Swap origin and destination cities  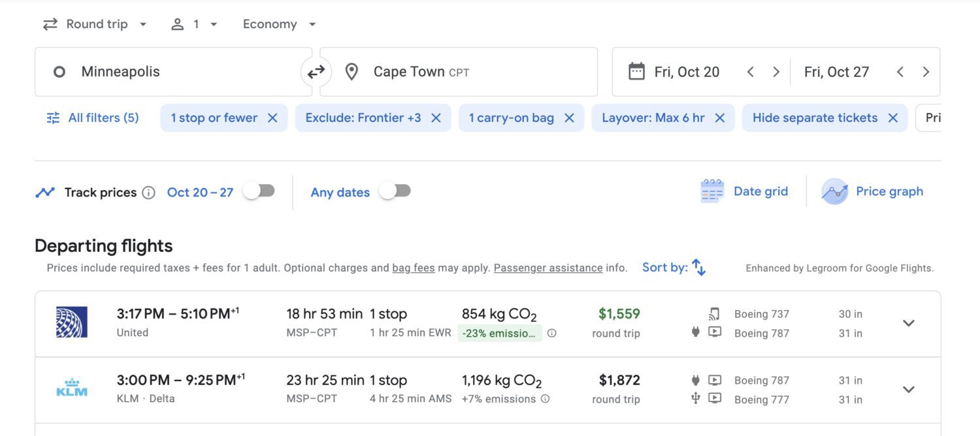316,72
